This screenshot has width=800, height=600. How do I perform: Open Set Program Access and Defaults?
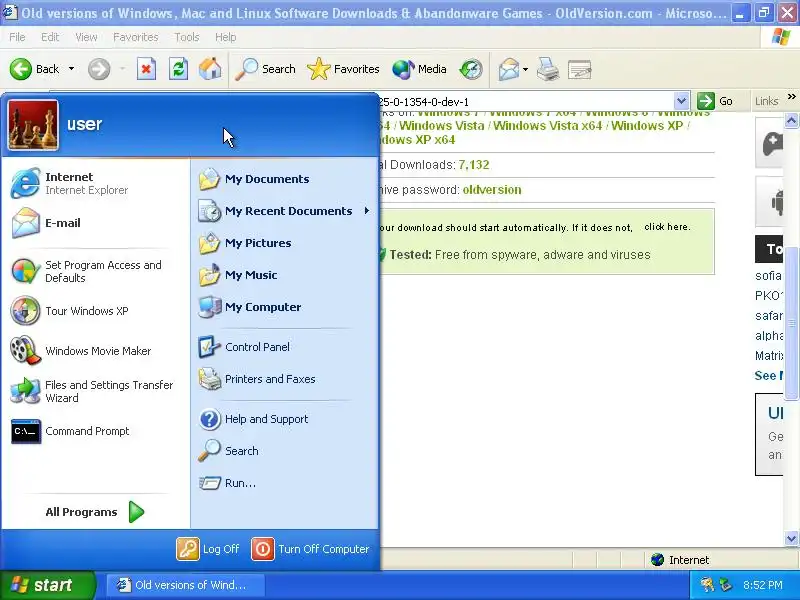[95, 271]
